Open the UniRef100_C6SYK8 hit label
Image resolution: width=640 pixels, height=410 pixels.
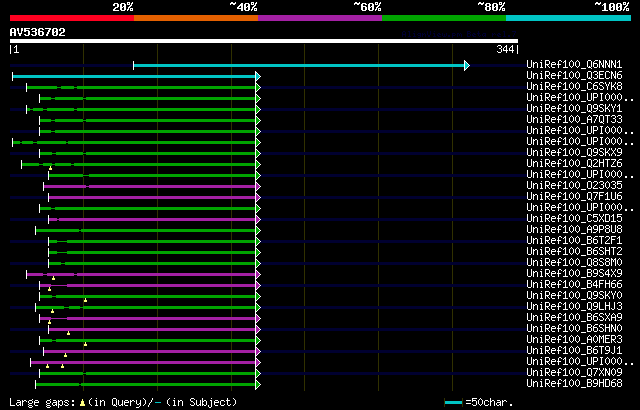tap(574, 86)
